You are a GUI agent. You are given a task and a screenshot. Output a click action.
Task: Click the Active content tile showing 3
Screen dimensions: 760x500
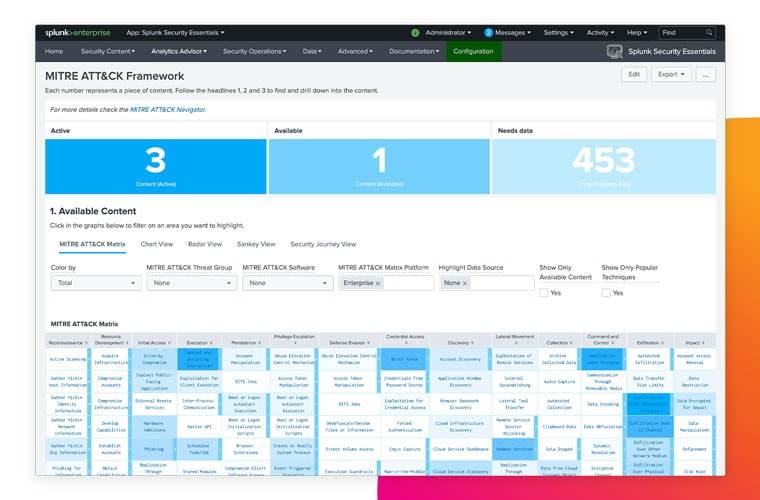coord(156,167)
